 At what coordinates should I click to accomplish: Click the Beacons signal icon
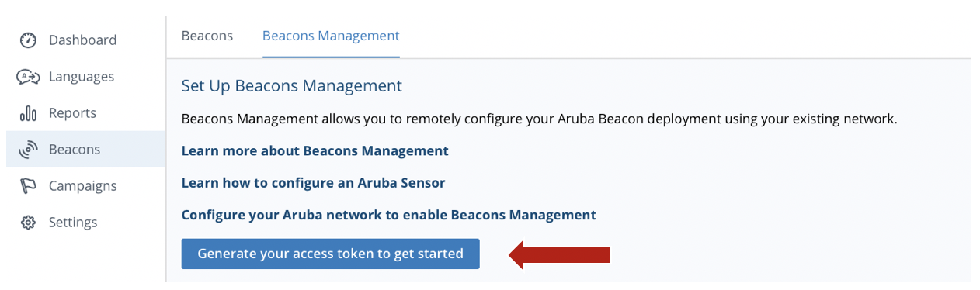[28, 150]
